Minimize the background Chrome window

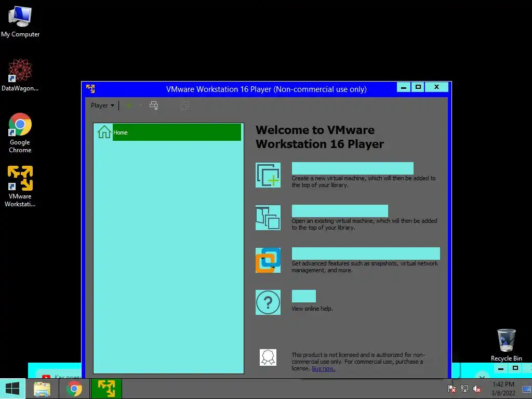tap(501, 368)
